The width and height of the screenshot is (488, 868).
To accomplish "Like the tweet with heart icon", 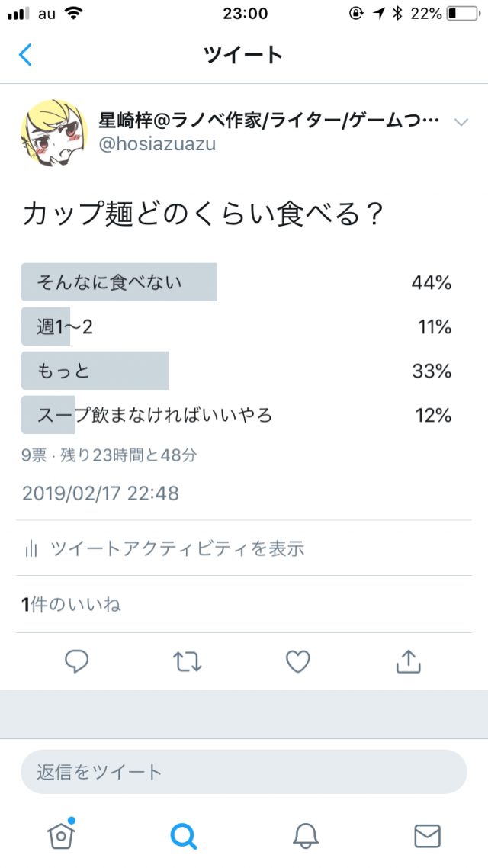I will coord(298,661).
